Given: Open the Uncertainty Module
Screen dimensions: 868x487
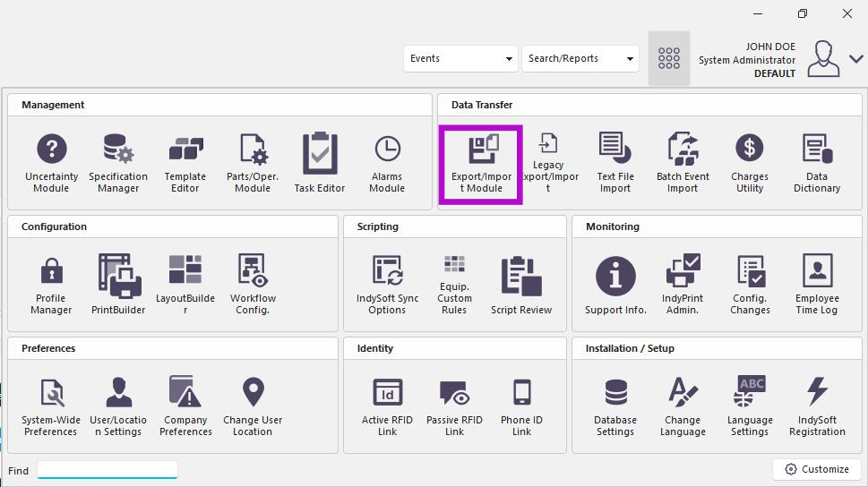Looking at the screenshot, I should [51, 162].
